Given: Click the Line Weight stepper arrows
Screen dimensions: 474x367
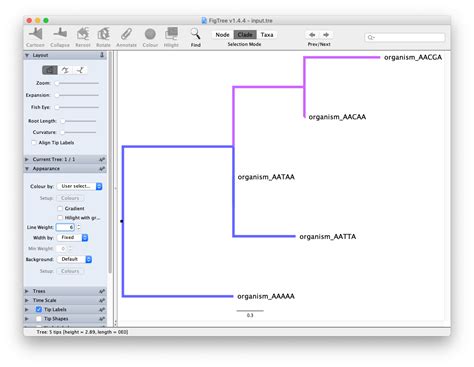Looking at the screenshot, I should tap(79, 227).
